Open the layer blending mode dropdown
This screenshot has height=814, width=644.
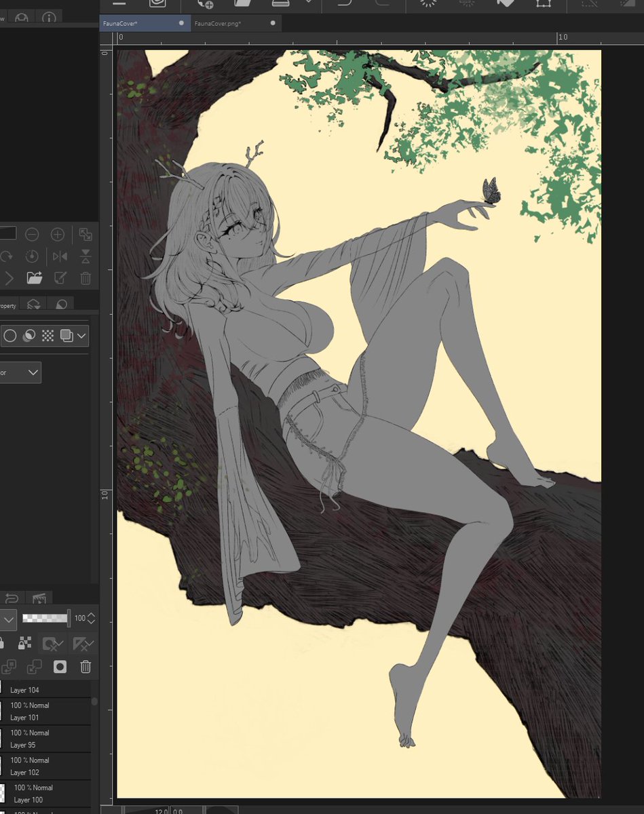[x=7, y=619]
